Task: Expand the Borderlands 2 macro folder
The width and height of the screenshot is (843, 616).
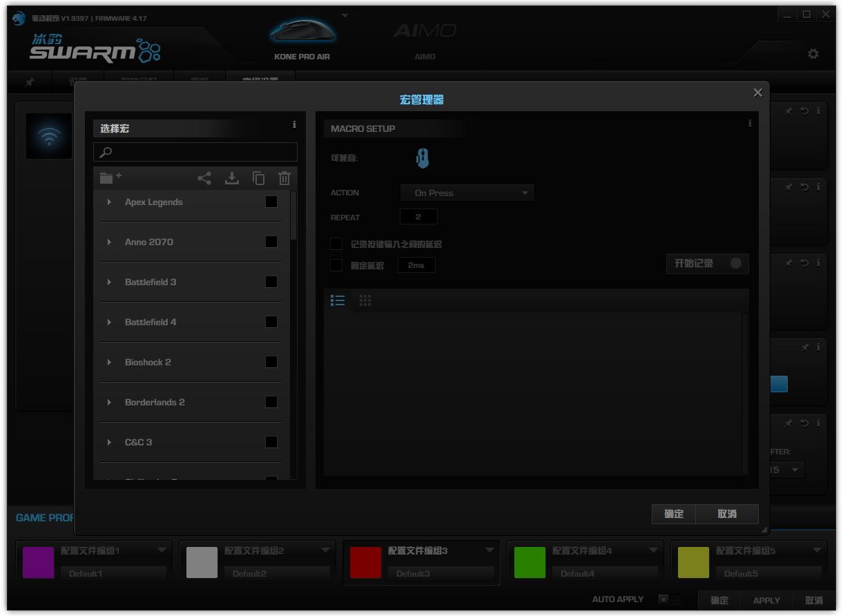Action: coord(109,403)
